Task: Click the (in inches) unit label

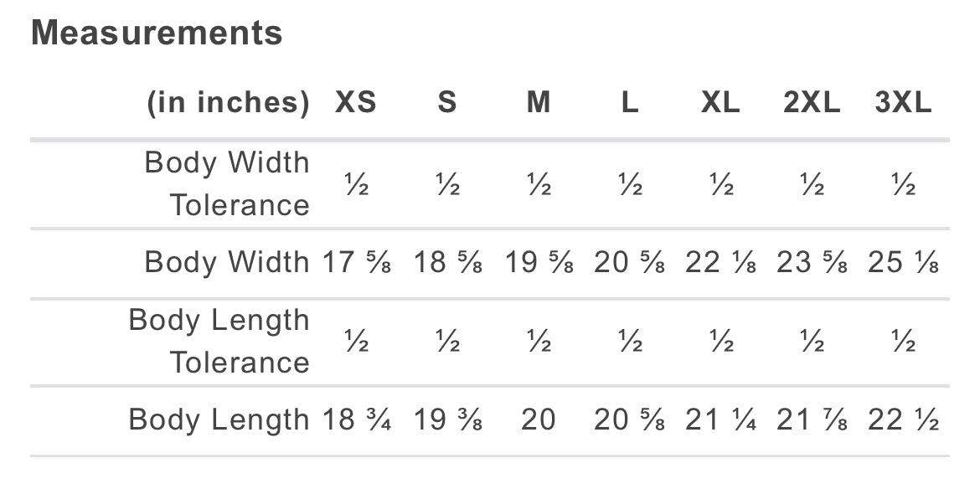Action: coord(229,103)
